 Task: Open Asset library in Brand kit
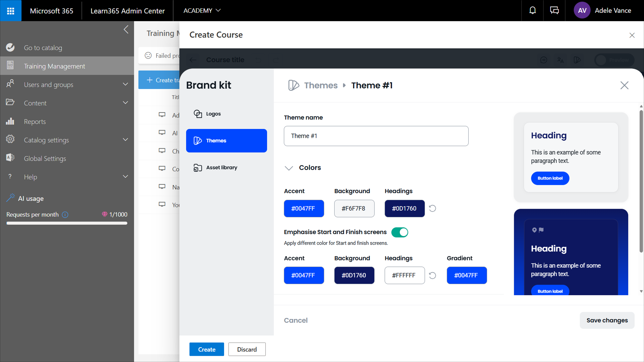click(x=221, y=168)
